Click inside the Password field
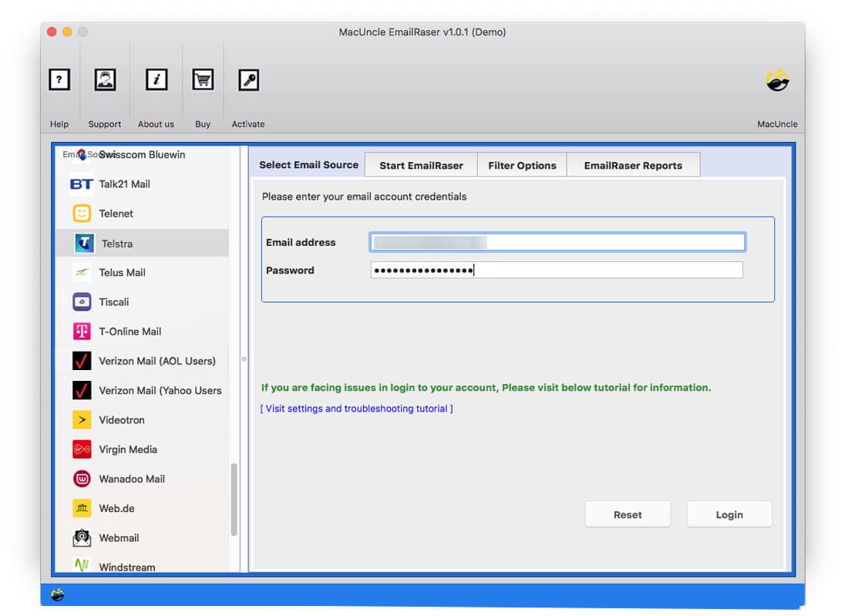 (x=555, y=270)
